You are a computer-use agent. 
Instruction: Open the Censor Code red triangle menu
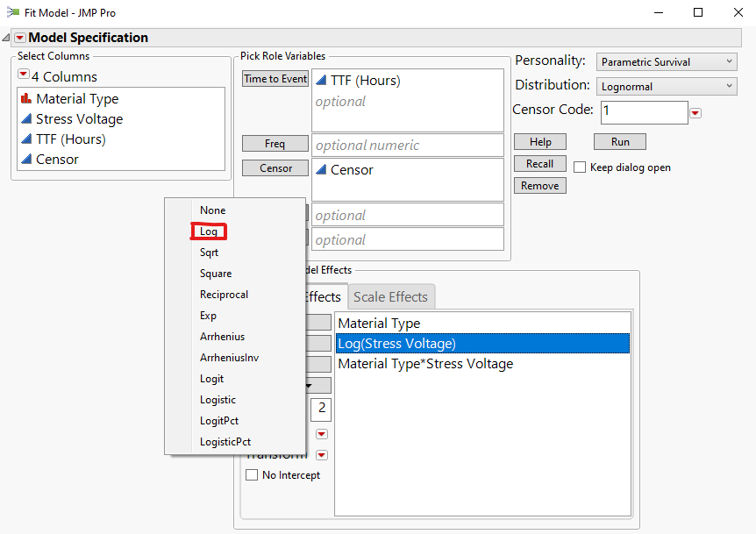coord(695,113)
